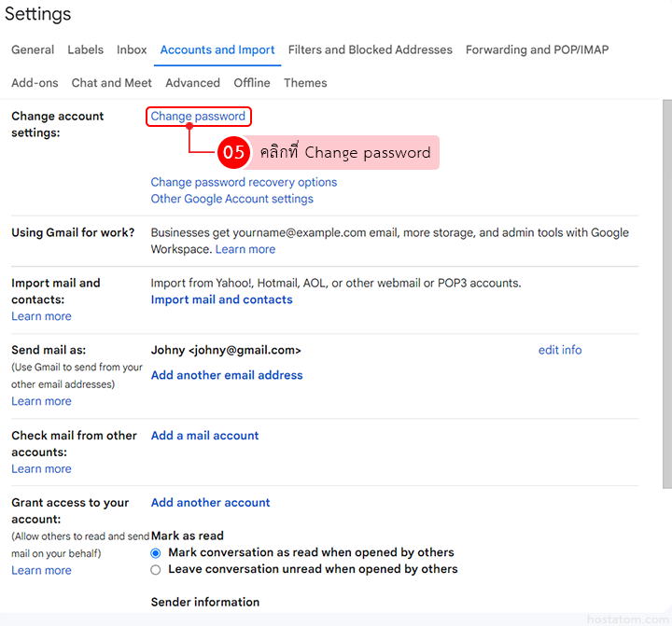Open Change password recovery options

[244, 183]
